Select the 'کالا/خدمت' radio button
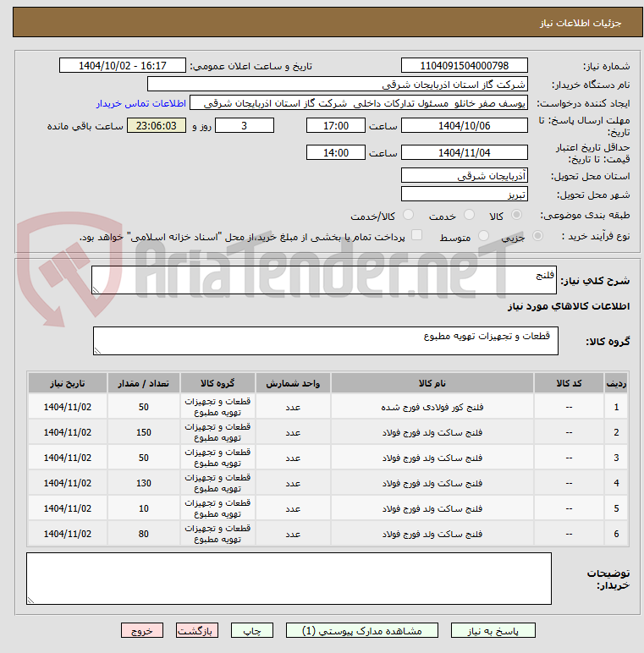 [408, 215]
